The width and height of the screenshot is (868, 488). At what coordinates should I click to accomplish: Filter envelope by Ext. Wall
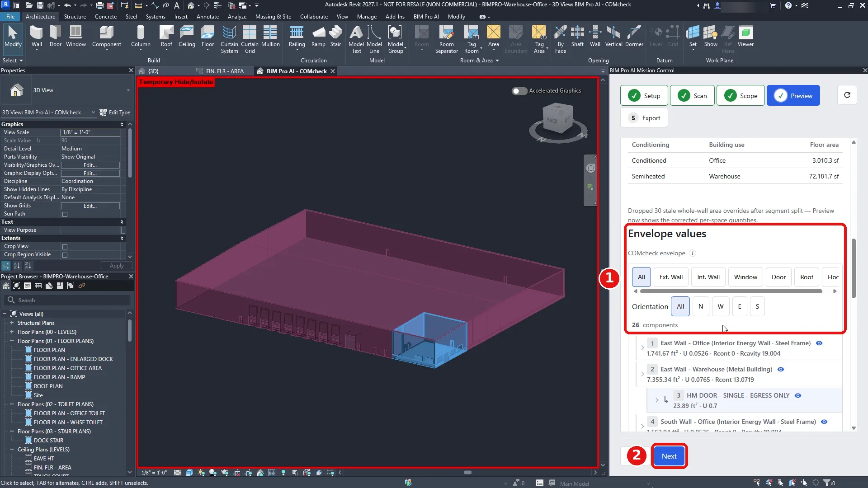point(671,277)
